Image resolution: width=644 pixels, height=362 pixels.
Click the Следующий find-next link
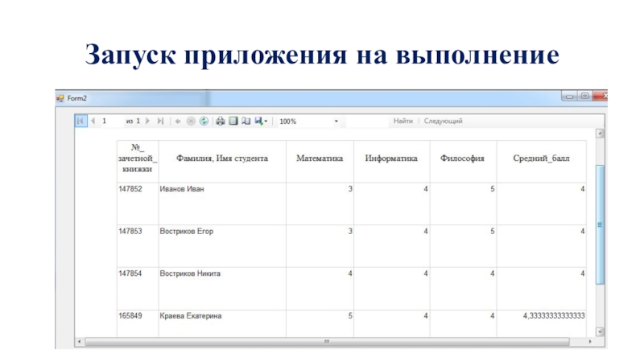pos(443,121)
